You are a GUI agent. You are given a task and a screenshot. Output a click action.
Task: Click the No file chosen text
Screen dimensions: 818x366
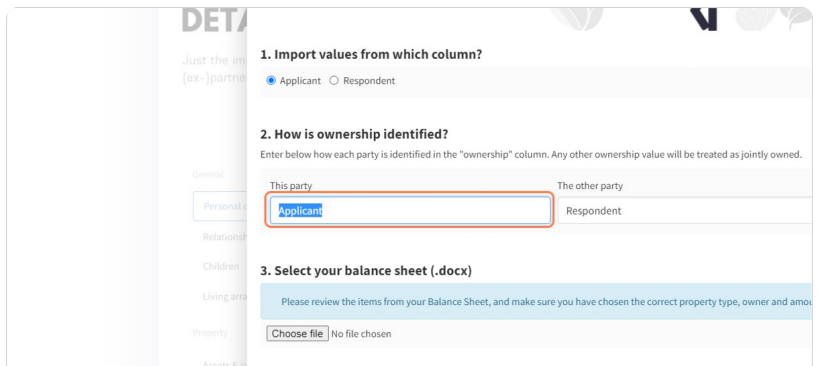(361, 334)
